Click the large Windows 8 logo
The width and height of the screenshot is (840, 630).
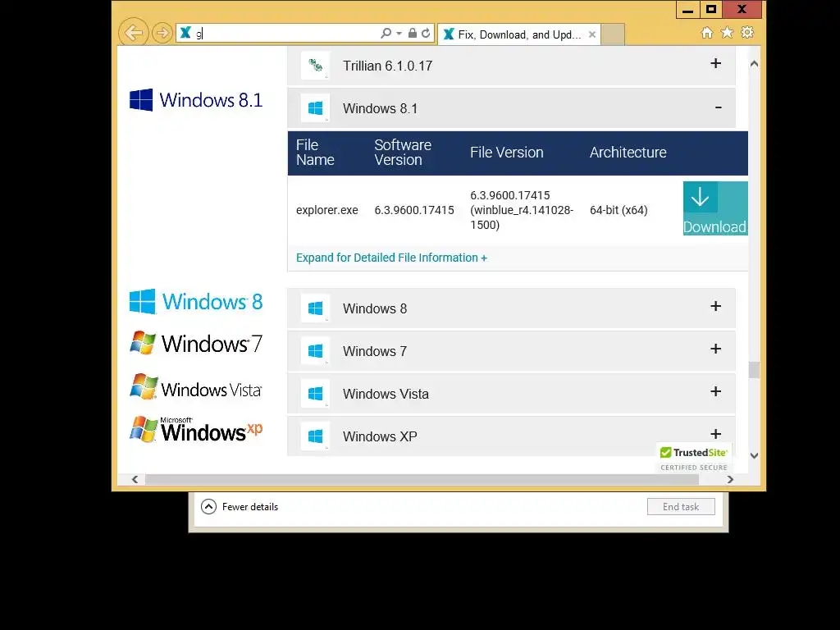[x=196, y=302]
